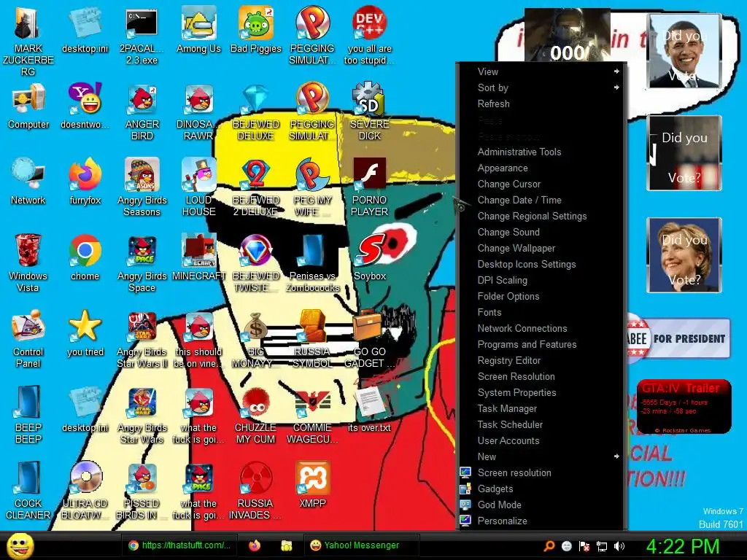Choose Refresh in the context menu

coord(541,104)
